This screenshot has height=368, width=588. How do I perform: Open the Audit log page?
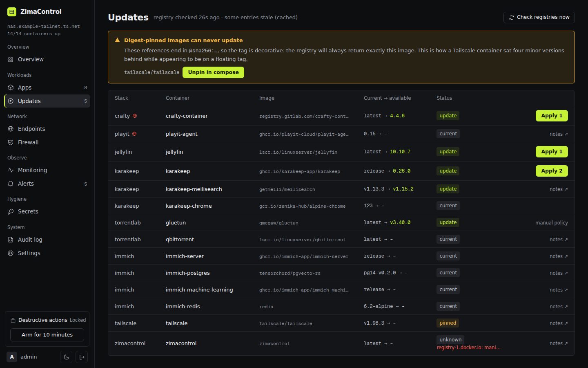(x=47, y=240)
